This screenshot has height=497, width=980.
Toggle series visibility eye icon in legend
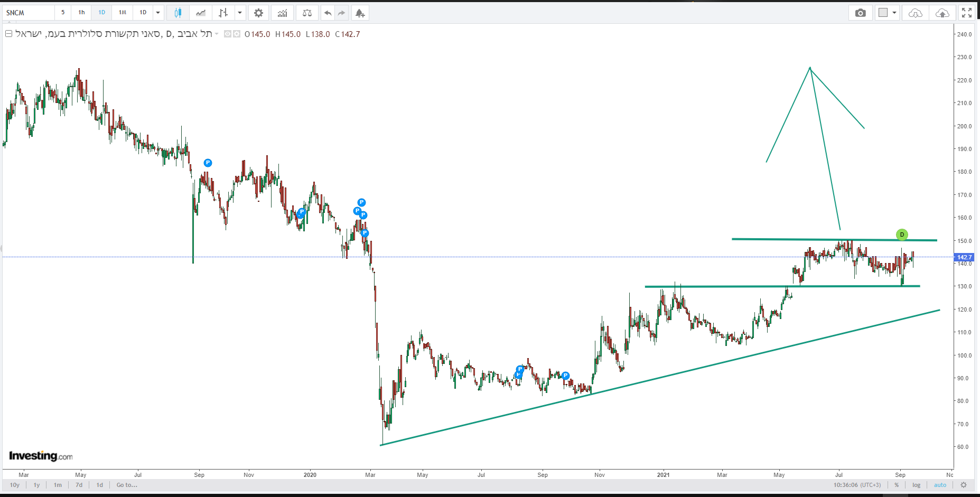[x=228, y=34]
